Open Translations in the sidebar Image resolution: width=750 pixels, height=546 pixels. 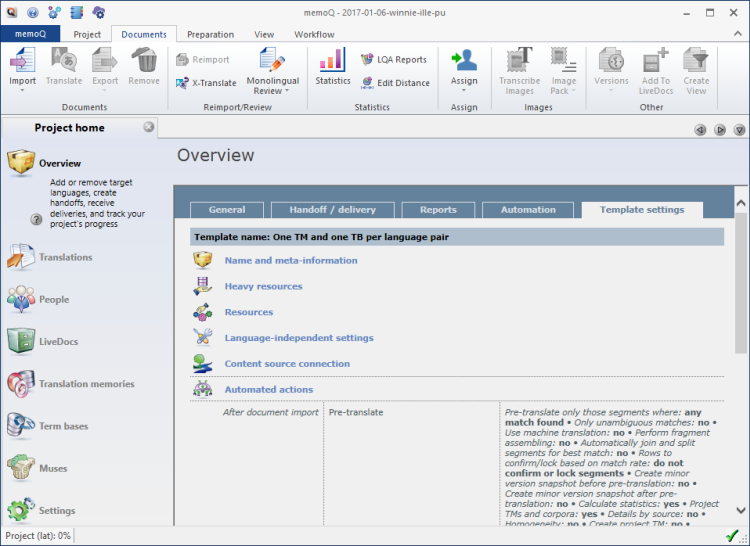click(65, 258)
